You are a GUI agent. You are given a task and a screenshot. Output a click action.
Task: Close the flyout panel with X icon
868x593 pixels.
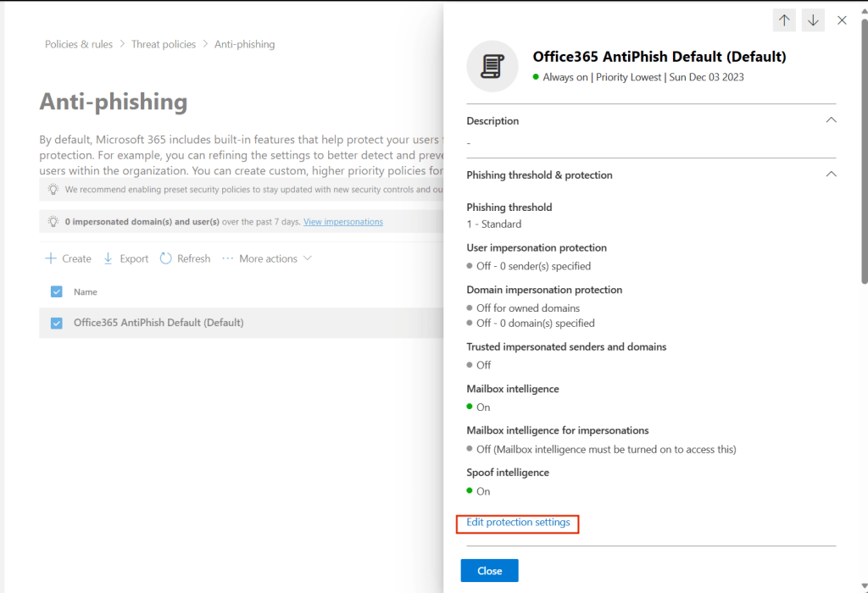tap(842, 20)
